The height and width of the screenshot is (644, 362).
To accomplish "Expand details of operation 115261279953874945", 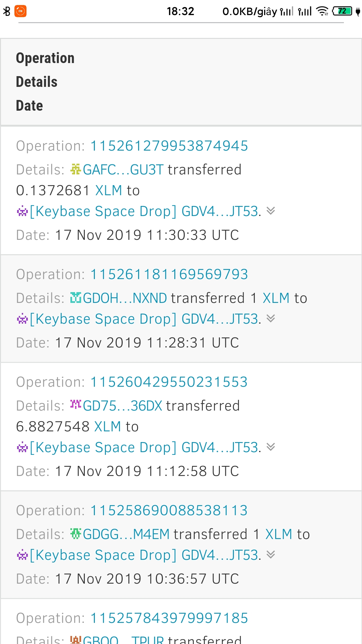I will (270, 211).
